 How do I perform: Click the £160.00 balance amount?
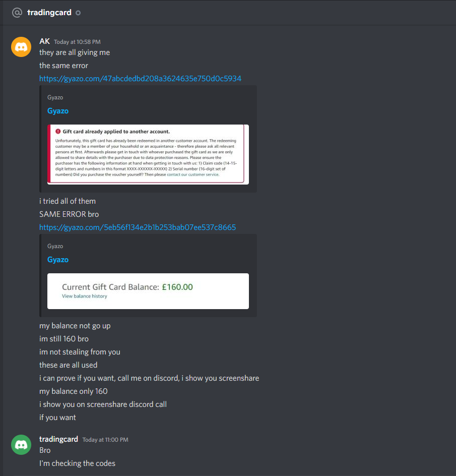point(177,287)
